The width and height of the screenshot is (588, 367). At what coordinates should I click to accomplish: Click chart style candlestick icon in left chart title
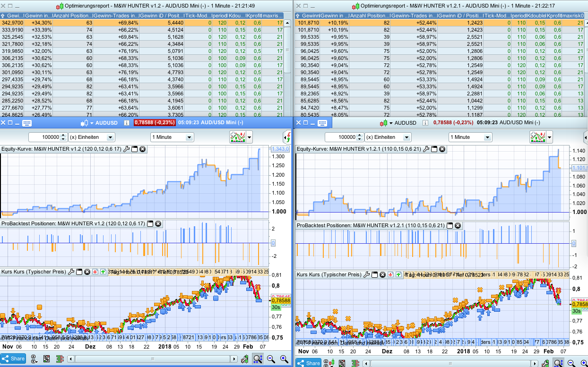pyautogui.click(x=85, y=123)
